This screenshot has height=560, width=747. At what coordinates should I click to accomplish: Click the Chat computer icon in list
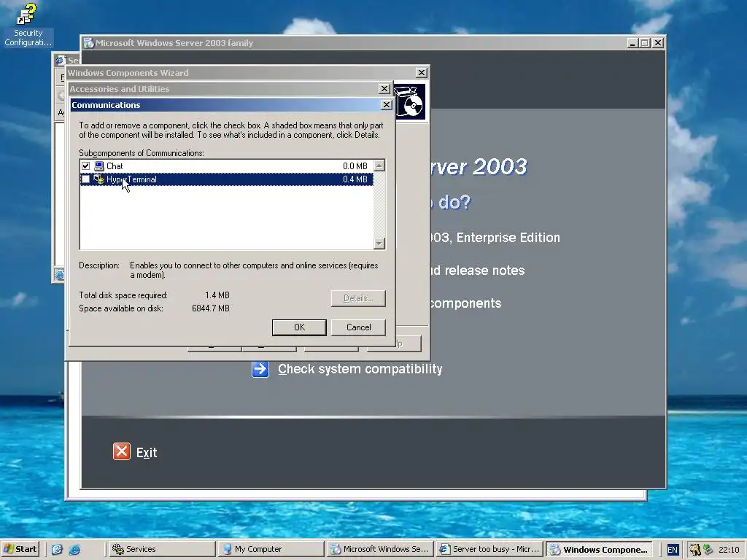[99, 166]
